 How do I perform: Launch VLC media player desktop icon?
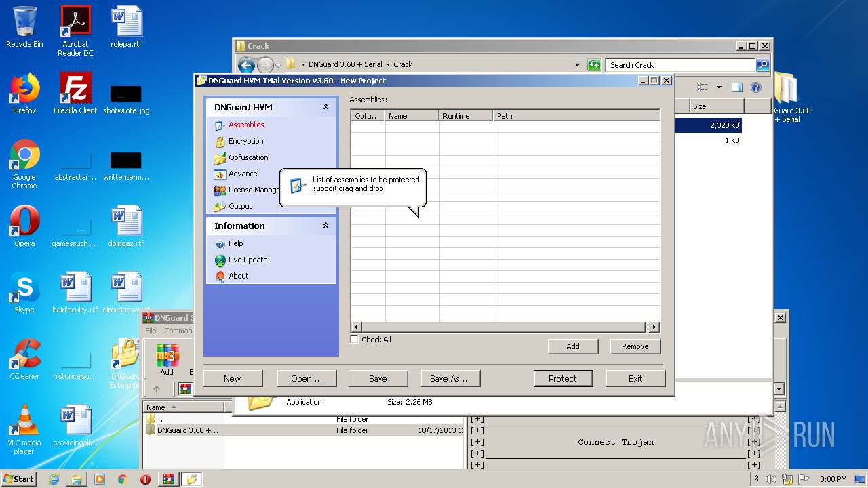[x=24, y=430]
